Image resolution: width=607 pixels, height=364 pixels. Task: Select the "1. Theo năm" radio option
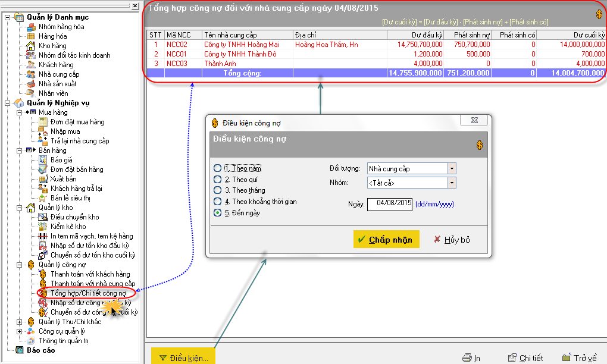[x=218, y=168]
